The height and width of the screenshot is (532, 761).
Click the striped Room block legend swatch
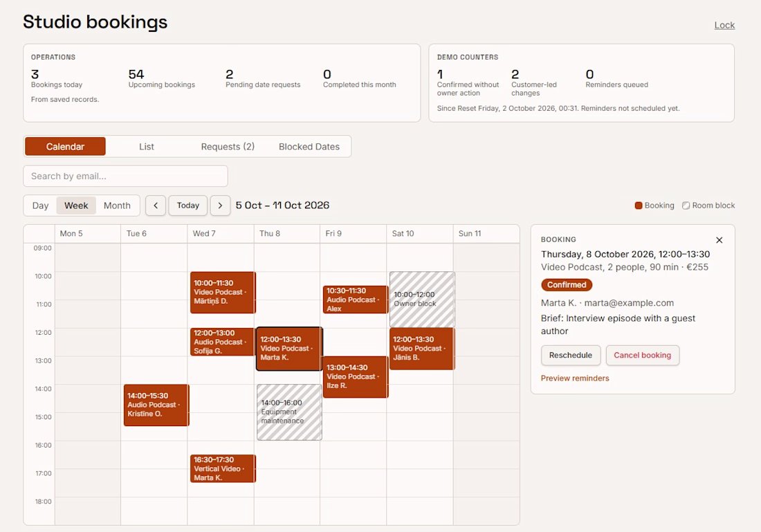pos(686,205)
